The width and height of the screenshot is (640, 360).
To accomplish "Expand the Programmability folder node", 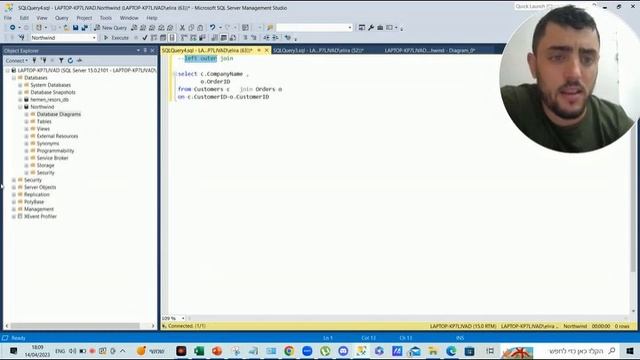I will pyautogui.click(x=27, y=151).
